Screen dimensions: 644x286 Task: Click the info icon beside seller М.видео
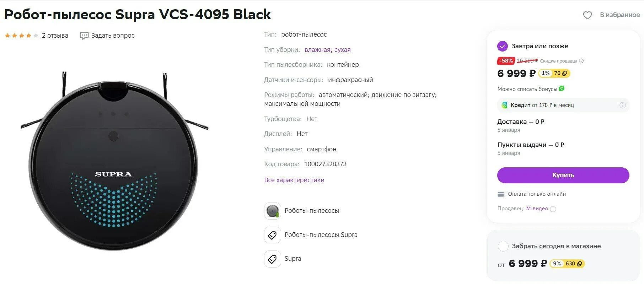click(x=553, y=209)
